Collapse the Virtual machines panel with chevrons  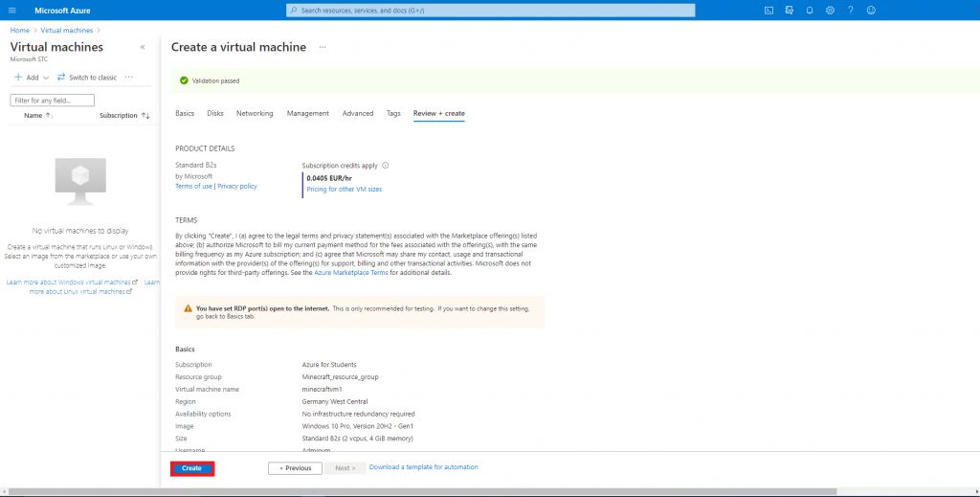click(x=143, y=47)
